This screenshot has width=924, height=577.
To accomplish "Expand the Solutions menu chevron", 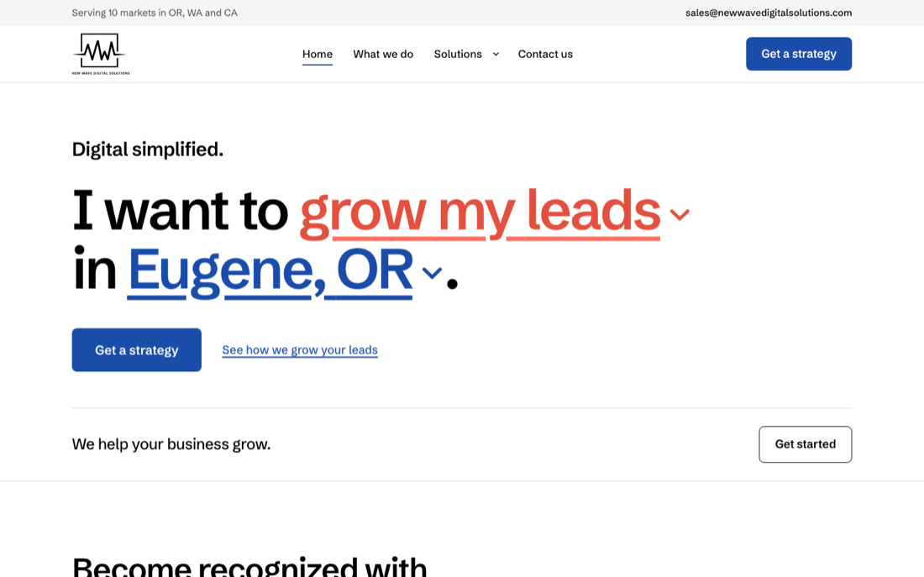I will pos(496,55).
